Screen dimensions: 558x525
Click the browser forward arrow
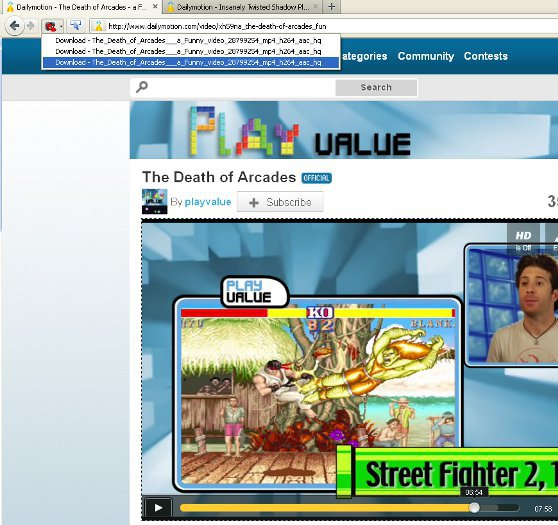tap(31, 26)
